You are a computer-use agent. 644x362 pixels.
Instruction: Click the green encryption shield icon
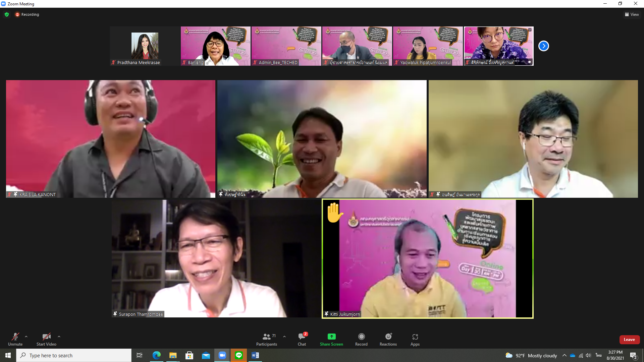[x=7, y=14]
